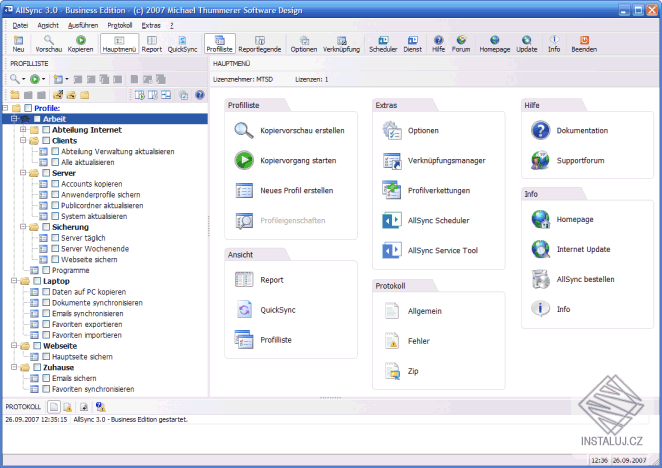Toggle Profilliste toolbar button
662x468 pixels.
tap(220, 44)
